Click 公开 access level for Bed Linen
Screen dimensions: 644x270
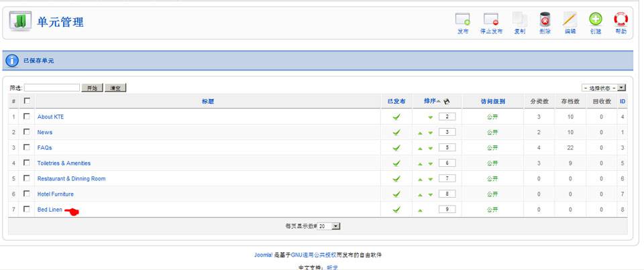tap(492, 210)
